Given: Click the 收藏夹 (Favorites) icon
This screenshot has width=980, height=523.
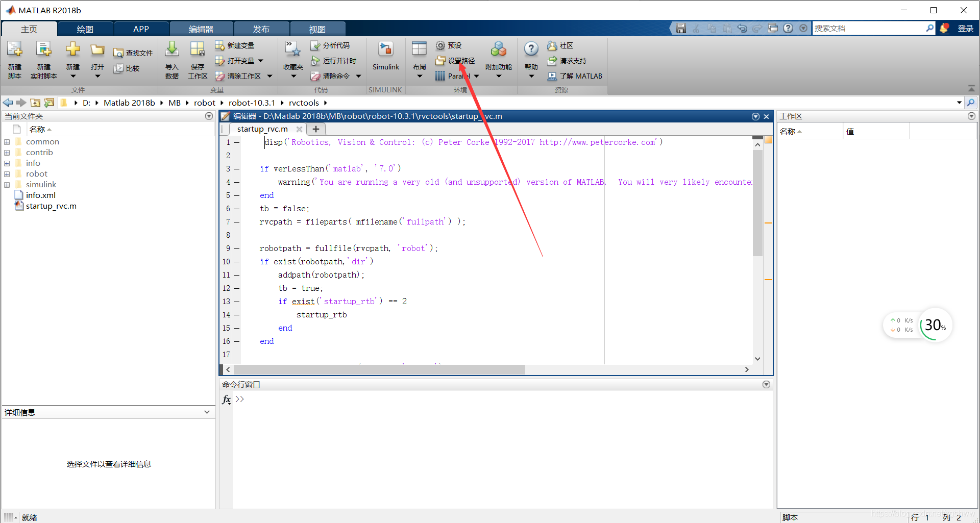Looking at the screenshot, I should tap(293, 49).
